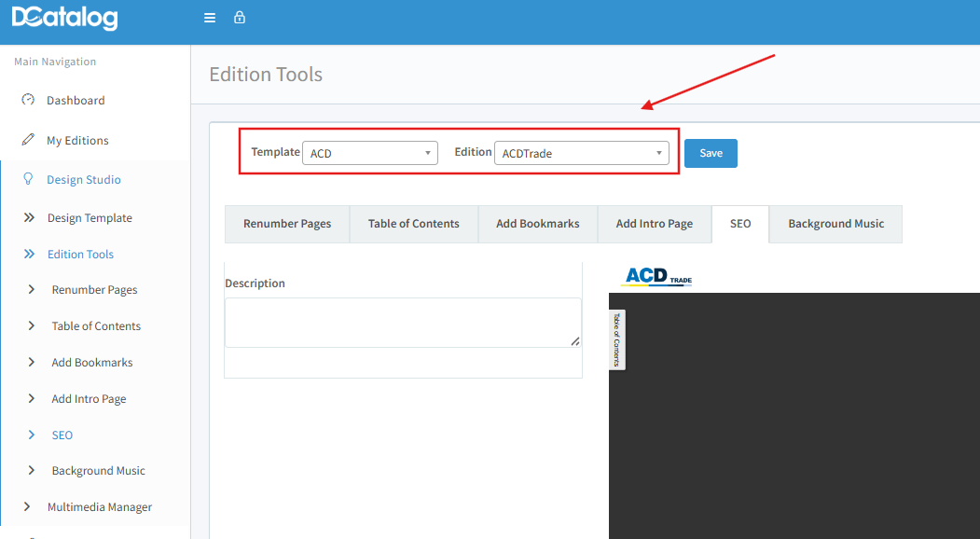
Task: Switch to the Background Music tab
Action: 835,224
